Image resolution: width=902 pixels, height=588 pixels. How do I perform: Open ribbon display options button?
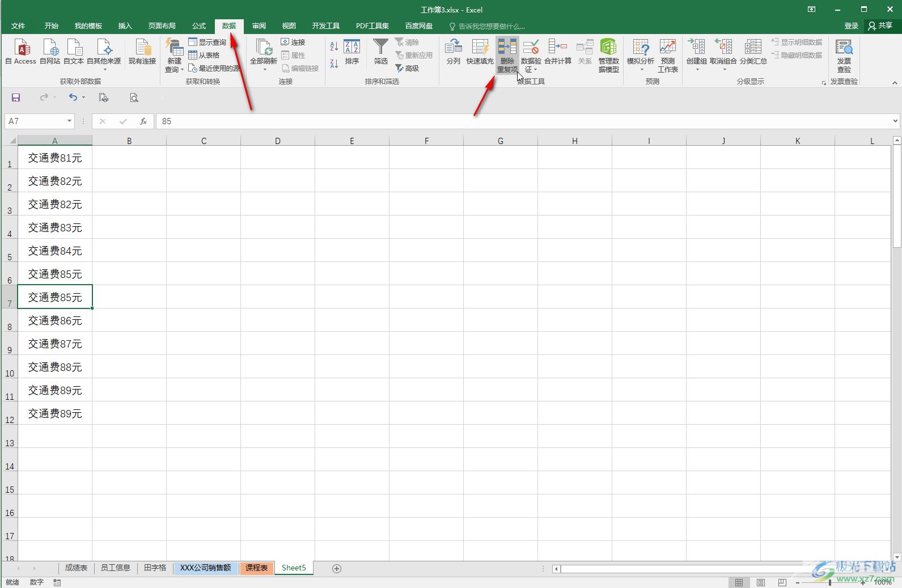click(812, 9)
